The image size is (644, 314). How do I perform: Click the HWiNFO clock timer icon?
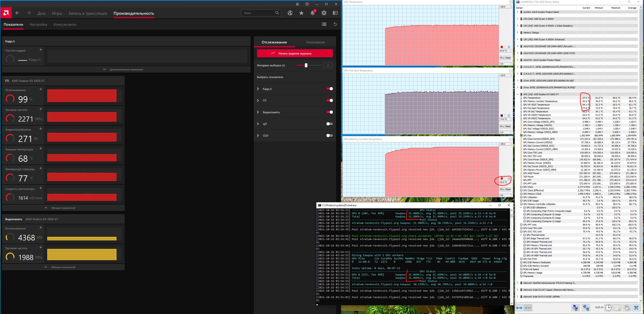point(608,308)
